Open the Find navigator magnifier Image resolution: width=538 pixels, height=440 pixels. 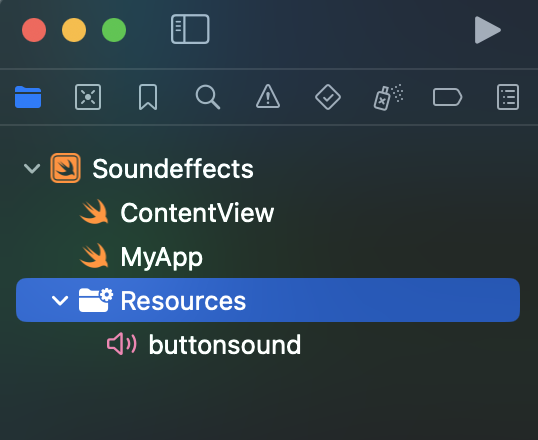pos(208,97)
